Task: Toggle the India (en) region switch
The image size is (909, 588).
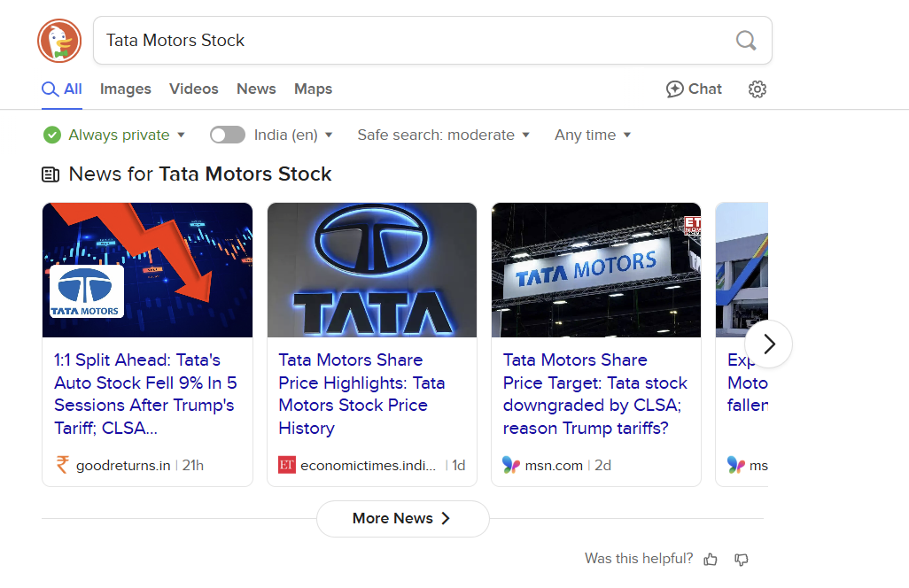Action: click(x=228, y=135)
